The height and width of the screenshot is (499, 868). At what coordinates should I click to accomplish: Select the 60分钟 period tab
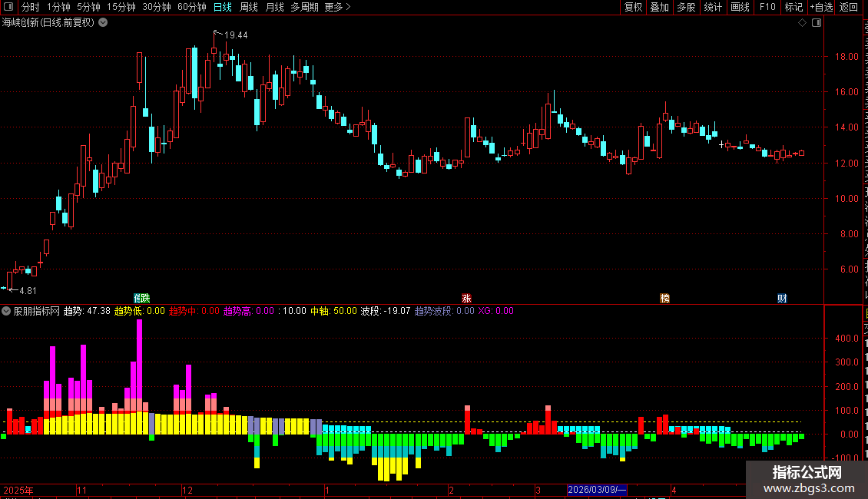[191, 7]
